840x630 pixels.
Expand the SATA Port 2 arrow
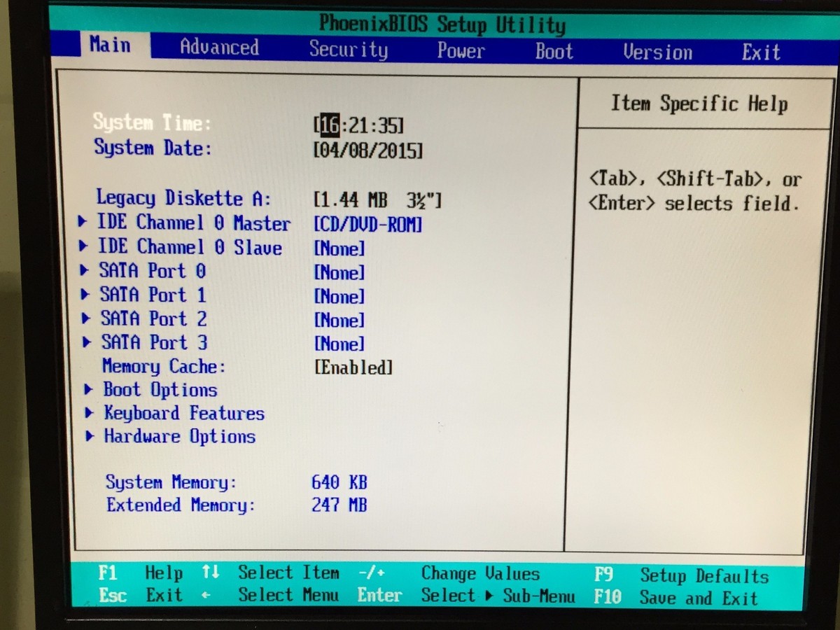[86, 318]
